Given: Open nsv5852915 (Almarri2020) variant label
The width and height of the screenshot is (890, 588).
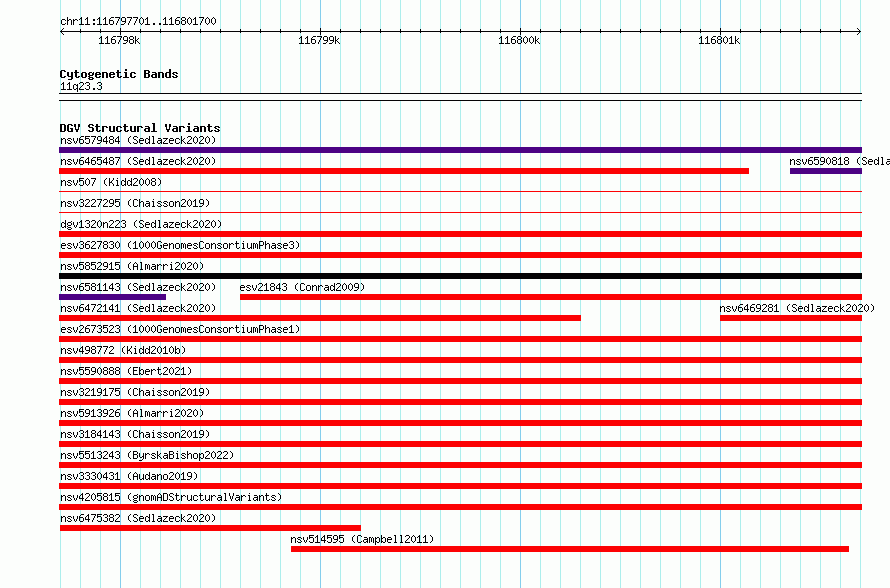Looking at the screenshot, I should pos(132,266).
